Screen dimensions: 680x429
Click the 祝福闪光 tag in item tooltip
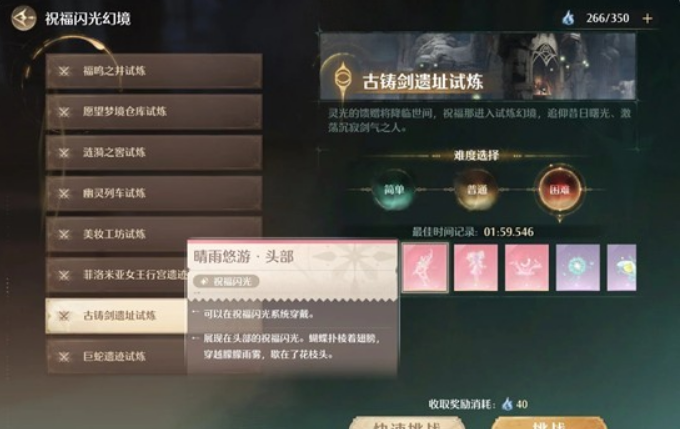pos(226,282)
